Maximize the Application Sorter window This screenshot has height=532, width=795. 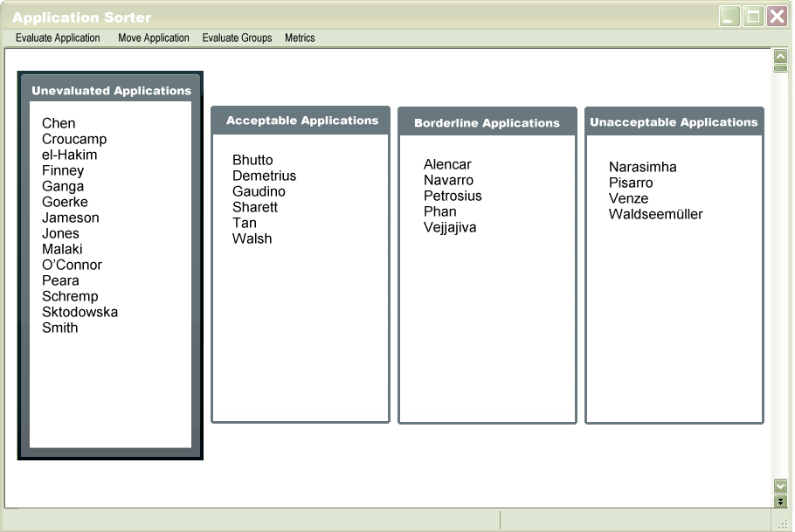point(753,17)
